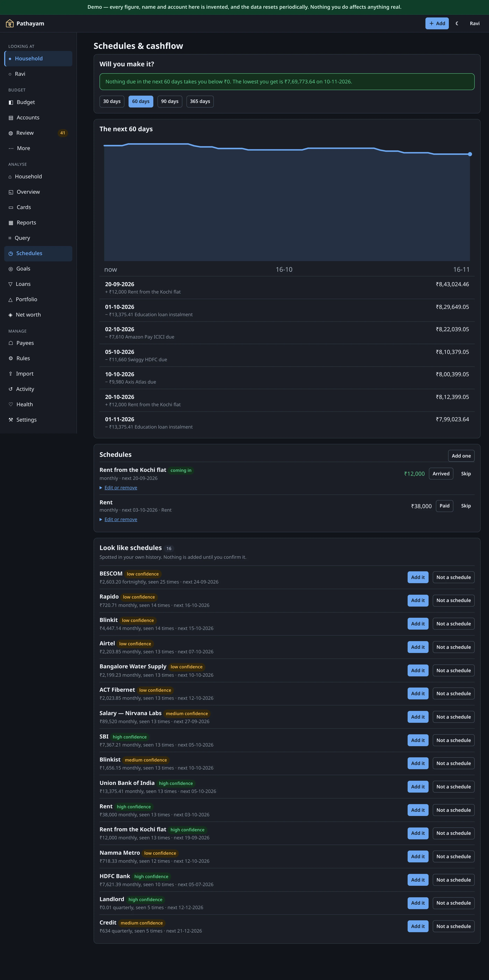Mark Airtel as Not a schedule
Viewport: 489px width, 980px height.
(x=454, y=647)
